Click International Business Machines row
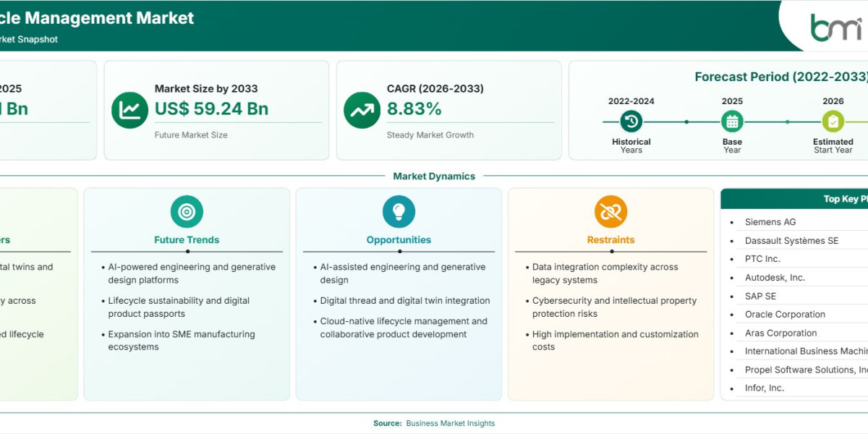This screenshot has height=434, width=868. pos(806,352)
